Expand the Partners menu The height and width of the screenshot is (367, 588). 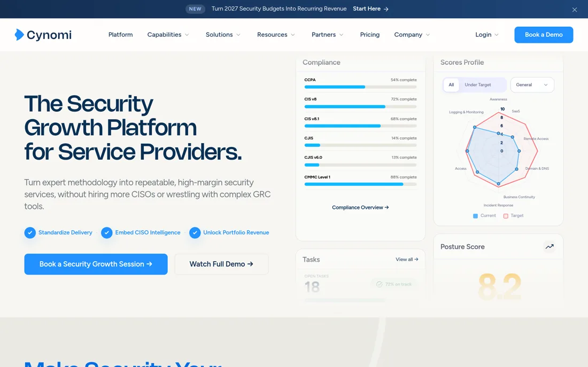[x=327, y=35]
